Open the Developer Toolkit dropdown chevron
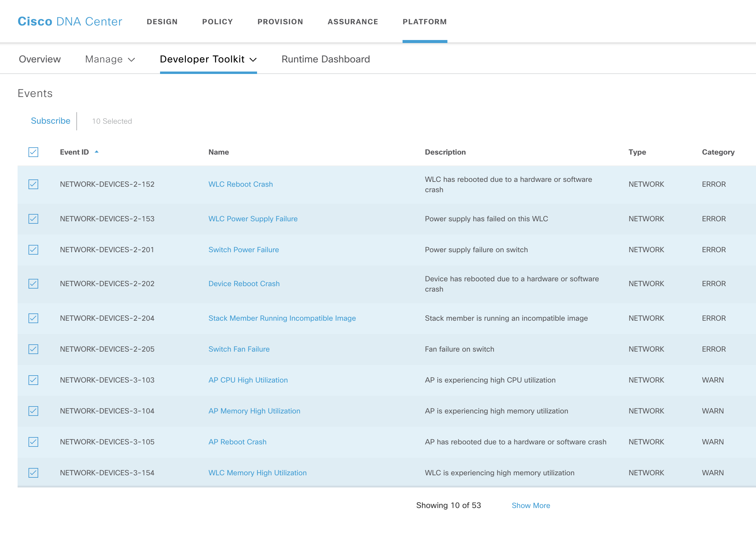 coord(253,60)
